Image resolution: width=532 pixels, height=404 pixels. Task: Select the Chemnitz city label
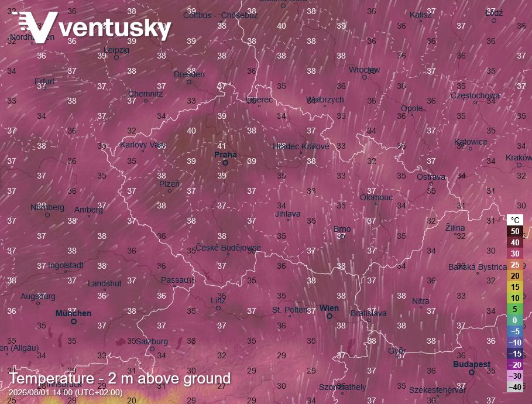coord(146,94)
